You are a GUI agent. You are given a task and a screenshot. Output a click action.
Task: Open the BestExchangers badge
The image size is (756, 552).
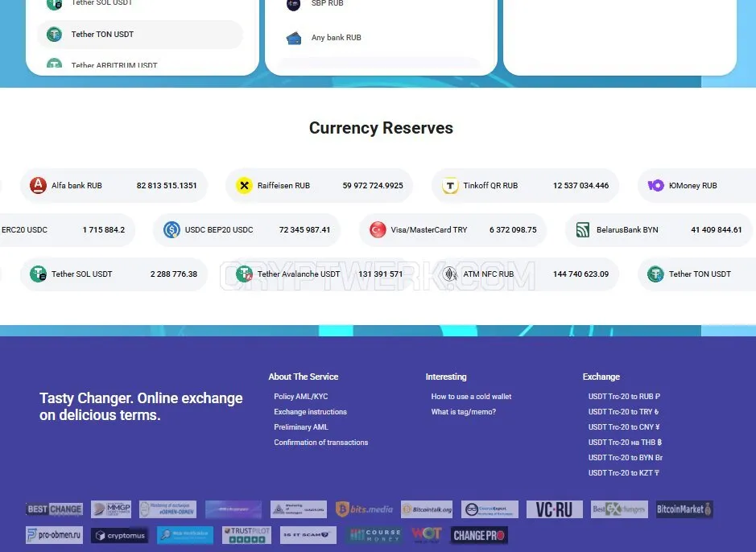(x=619, y=509)
